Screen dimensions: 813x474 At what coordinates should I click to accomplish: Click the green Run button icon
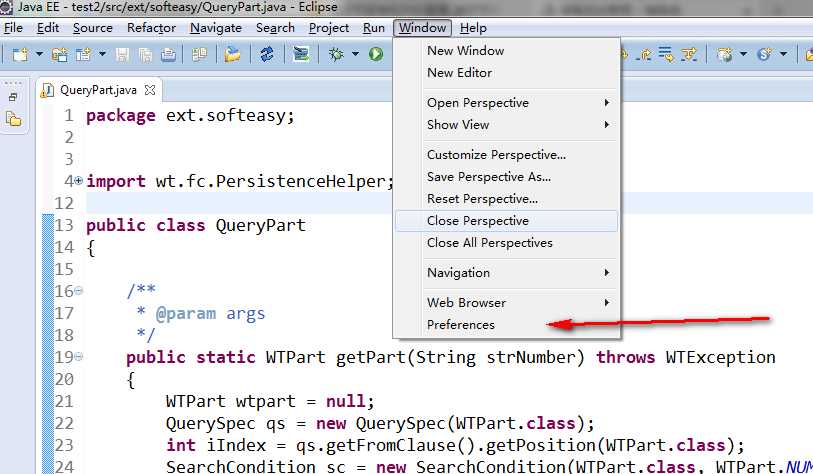coord(375,54)
